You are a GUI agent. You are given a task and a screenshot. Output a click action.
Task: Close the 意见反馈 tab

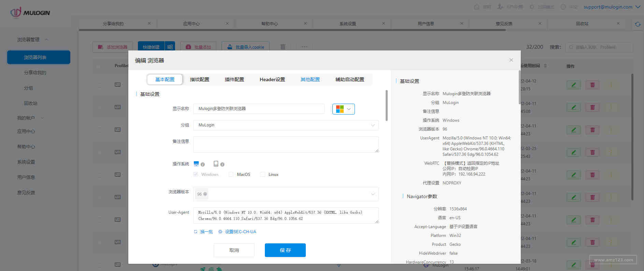(x=540, y=24)
